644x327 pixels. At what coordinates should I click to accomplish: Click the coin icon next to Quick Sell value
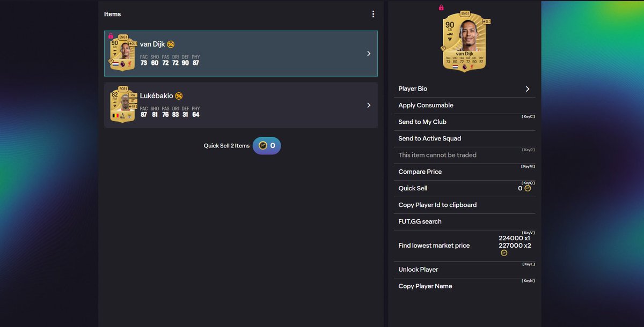[x=528, y=188]
